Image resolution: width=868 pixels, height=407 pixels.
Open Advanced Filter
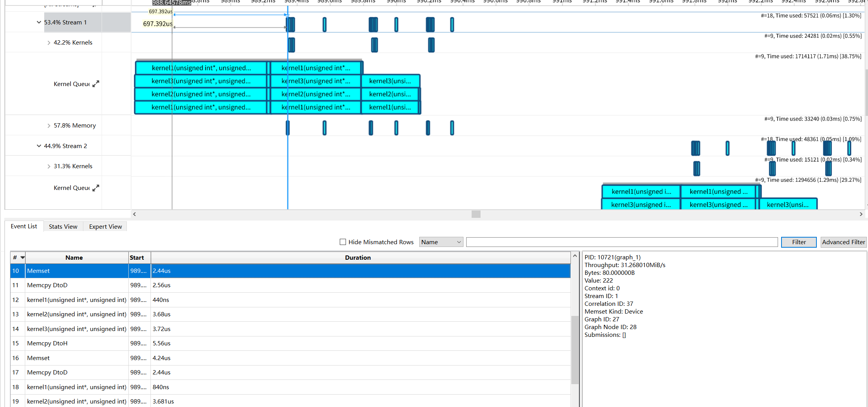coord(844,242)
